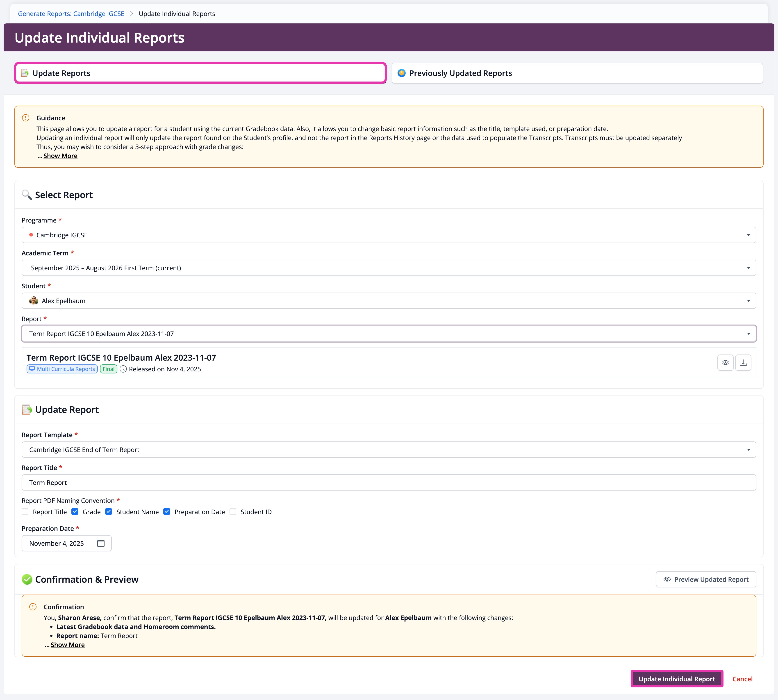The width and height of the screenshot is (778, 700).
Task: Enable the Report Title naming convention checkbox
Action: pyautogui.click(x=25, y=511)
